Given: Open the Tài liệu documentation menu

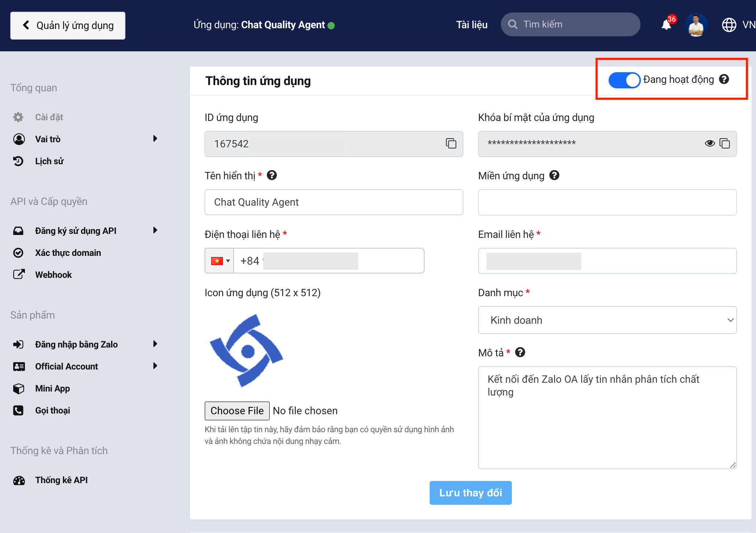Looking at the screenshot, I should coord(471,25).
